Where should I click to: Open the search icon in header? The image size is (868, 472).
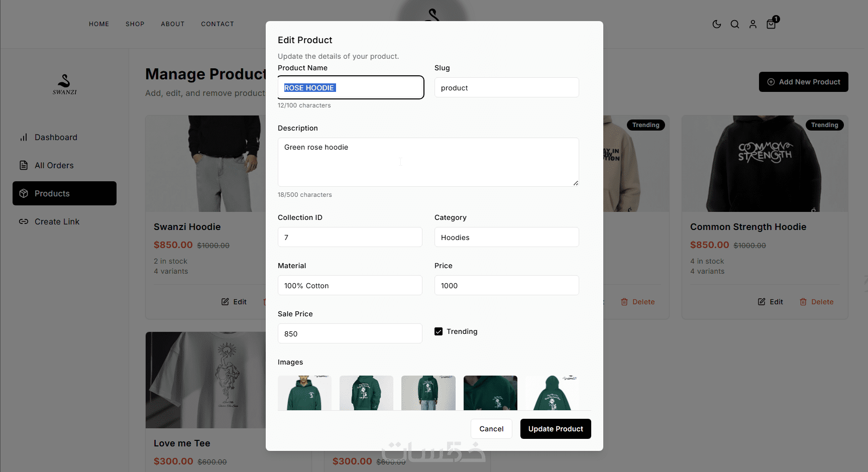tap(735, 24)
